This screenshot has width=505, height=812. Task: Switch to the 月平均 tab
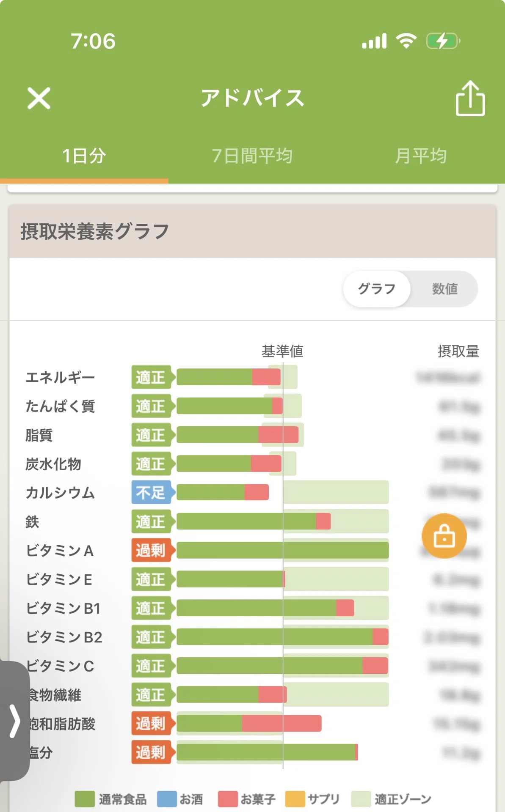(421, 156)
